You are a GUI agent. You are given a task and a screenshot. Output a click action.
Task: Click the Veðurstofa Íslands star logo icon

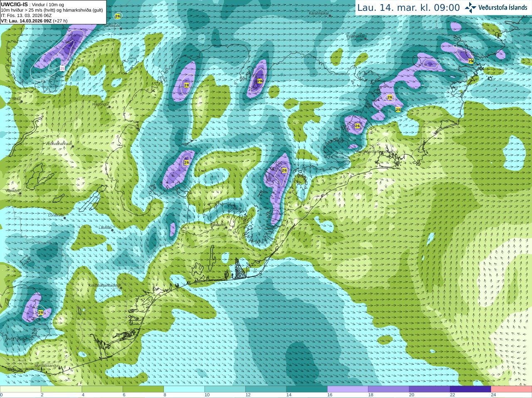[470, 7]
